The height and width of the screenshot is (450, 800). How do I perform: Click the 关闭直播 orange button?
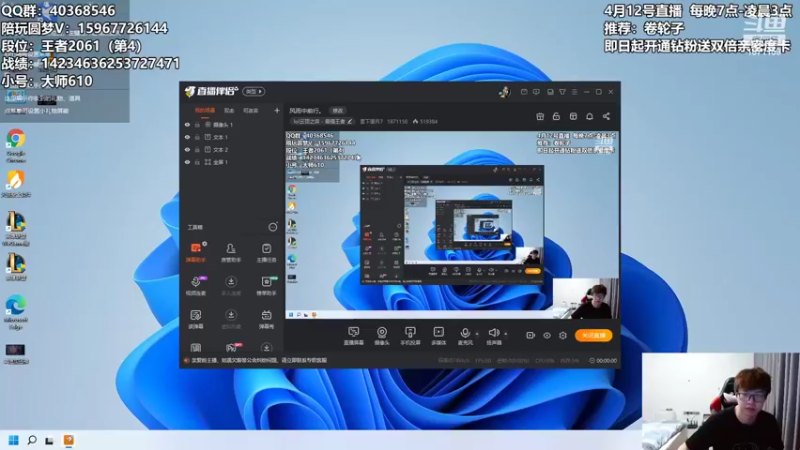[x=593, y=335]
